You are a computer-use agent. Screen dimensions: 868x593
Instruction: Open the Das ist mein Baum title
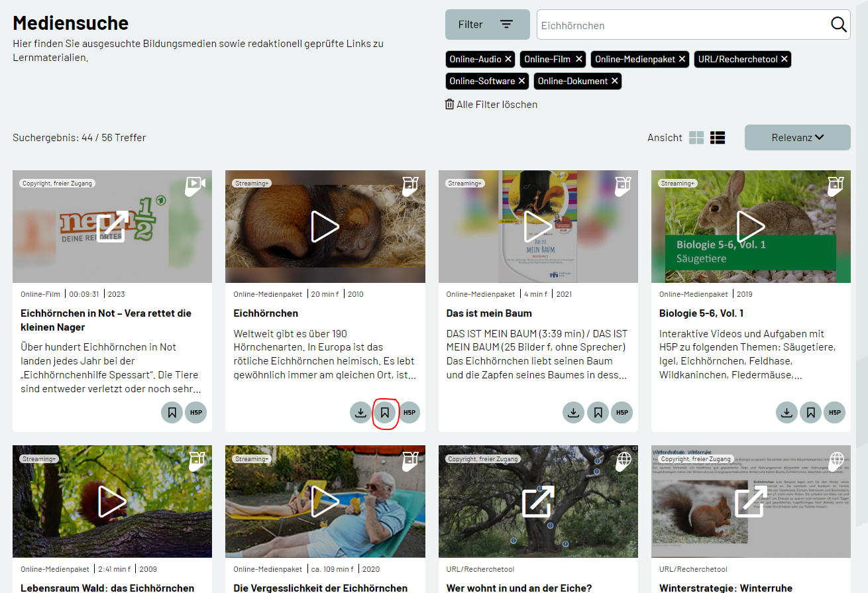489,313
